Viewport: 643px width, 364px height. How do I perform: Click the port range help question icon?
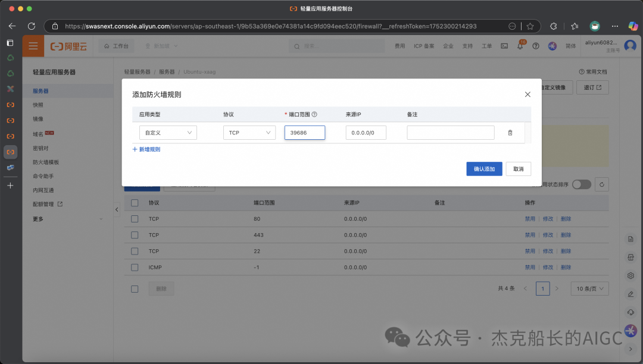pos(314,114)
